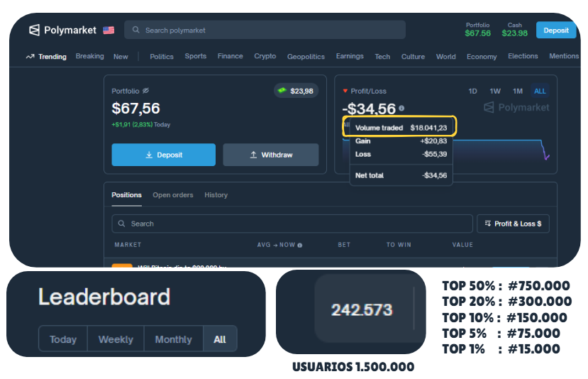Select the 242.573 leaderboard rank value
Image resolution: width=588 pixels, height=379 pixels.
pyautogui.click(x=362, y=309)
